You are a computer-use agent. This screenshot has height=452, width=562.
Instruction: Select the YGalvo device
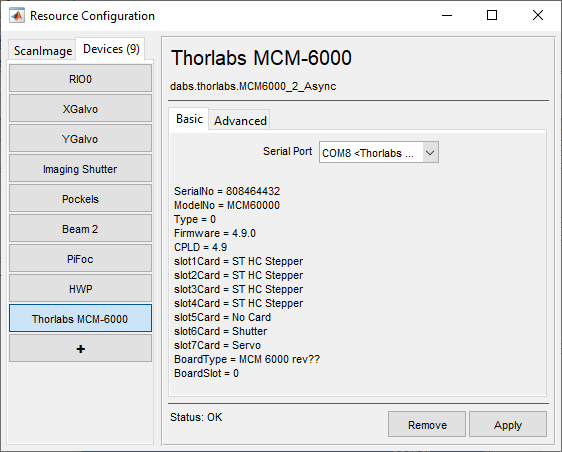coord(80,139)
